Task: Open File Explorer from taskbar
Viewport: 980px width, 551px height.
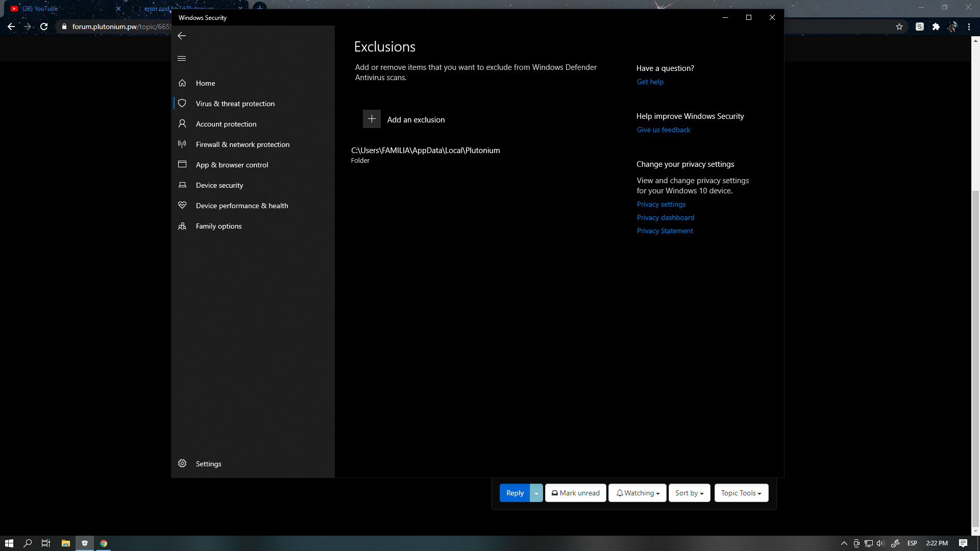Action: coord(66,543)
